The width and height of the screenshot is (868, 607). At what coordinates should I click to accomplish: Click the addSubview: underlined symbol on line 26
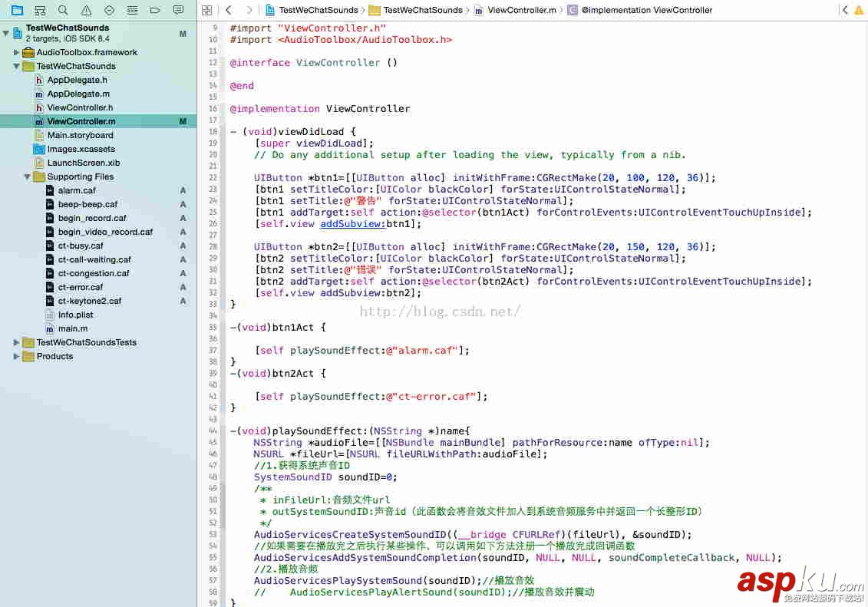(352, 224)
